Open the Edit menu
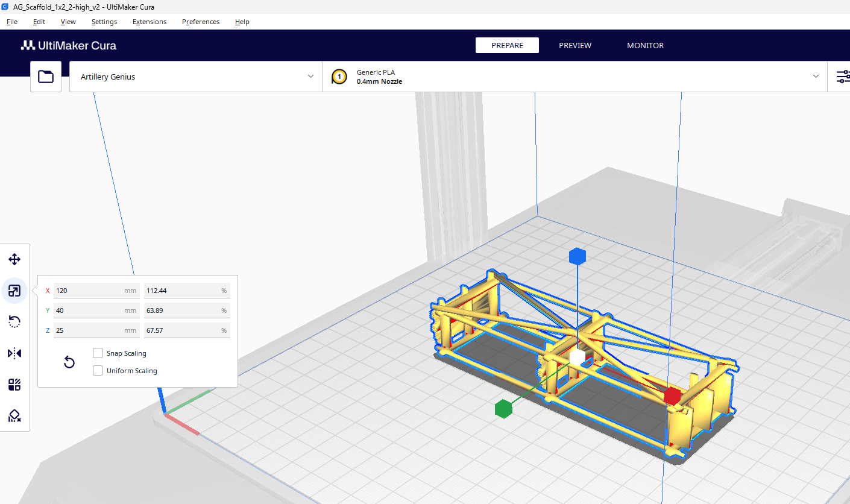Screen dimensions: 850x504 (39, 22)
